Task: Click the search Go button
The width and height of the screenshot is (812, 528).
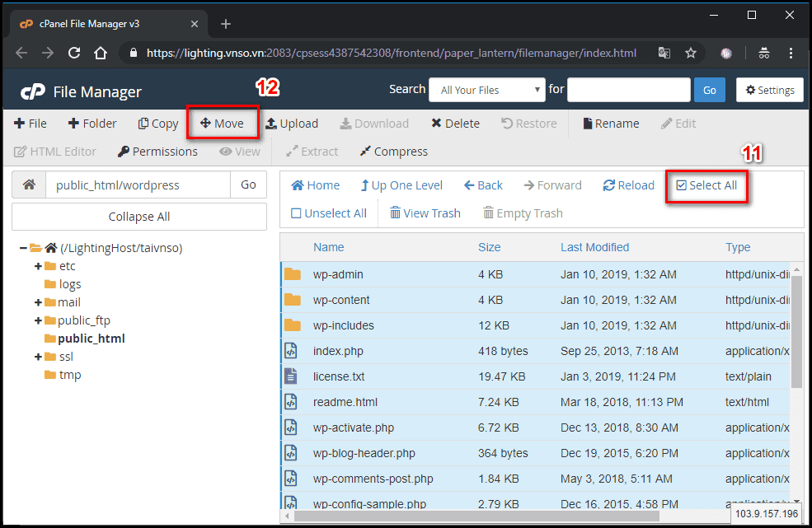Action: point(710,90)
